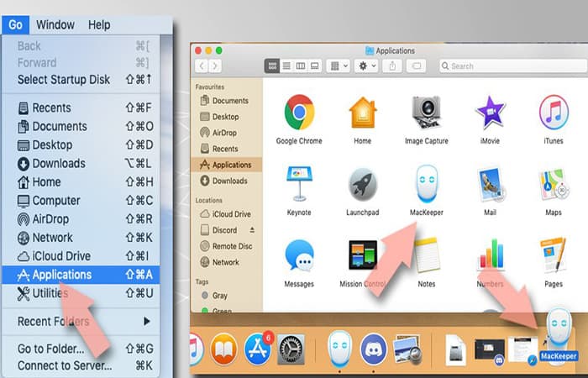Viewport: 588px width, 378px height.
Task: Choose Desktop in the Go menu
Action: tap(81, 144)
